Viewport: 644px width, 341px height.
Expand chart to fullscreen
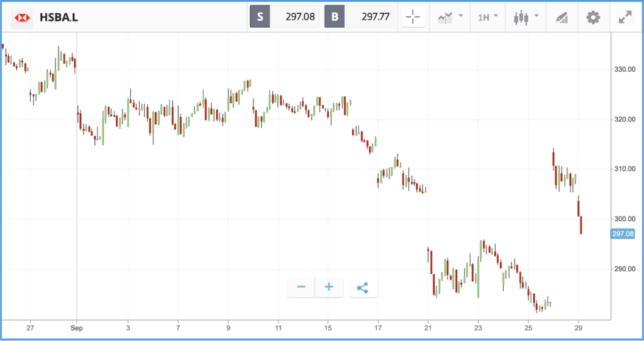click(x=625, y=17)
